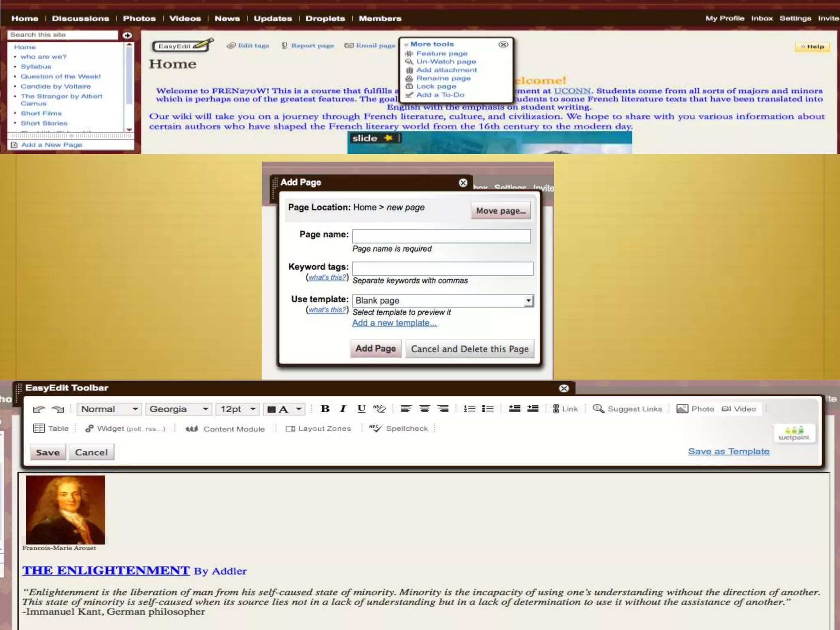Viewport: 840px width, 630px height.
Task: Open the Photo insert tool
Action: (x=696, y=409)
